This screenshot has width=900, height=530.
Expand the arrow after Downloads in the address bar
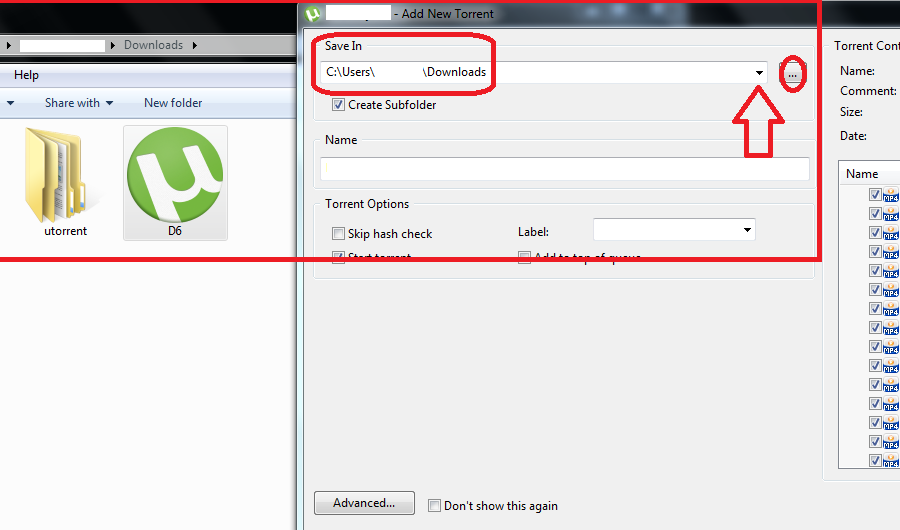coord(195,45)
